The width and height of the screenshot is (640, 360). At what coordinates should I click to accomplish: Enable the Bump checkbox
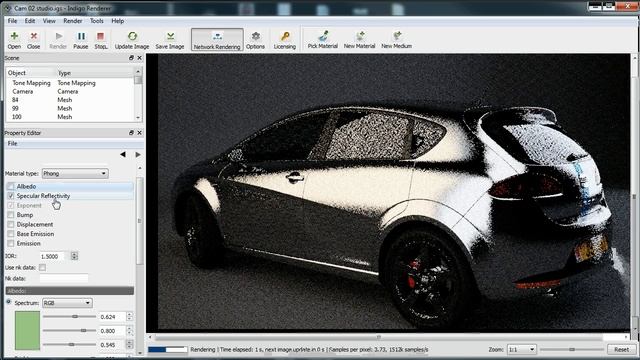[x=11, y=215]
